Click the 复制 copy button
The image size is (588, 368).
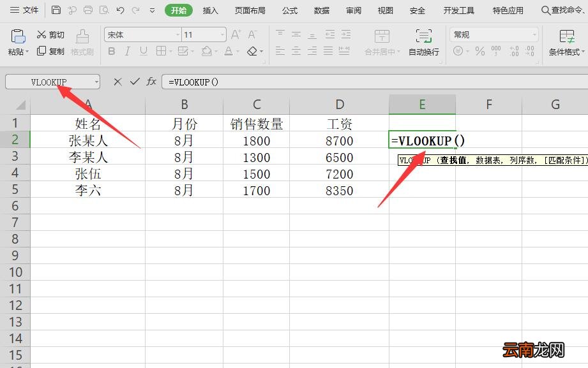coord(50,51)
